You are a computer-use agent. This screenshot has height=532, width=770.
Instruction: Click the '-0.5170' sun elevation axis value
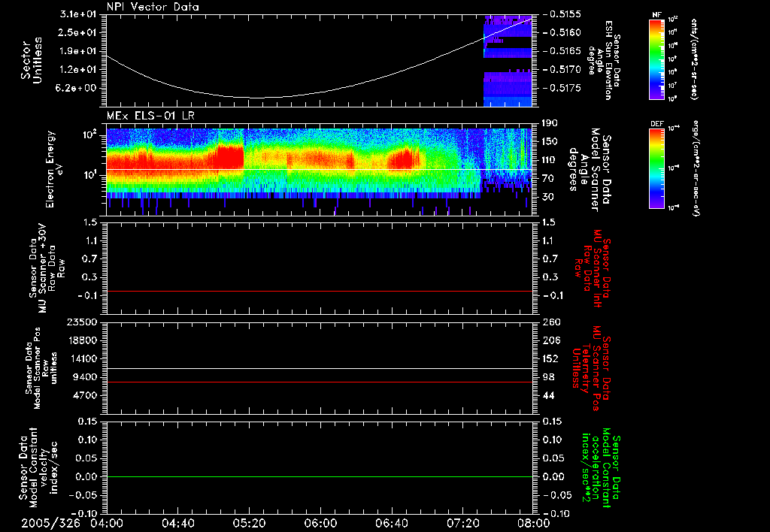tap(562, 70)
